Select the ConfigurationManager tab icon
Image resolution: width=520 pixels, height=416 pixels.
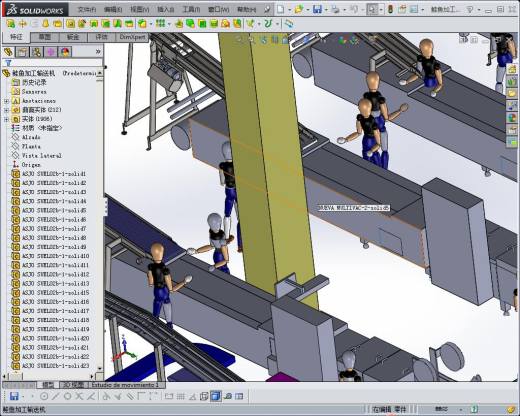[x=37, y=52]
